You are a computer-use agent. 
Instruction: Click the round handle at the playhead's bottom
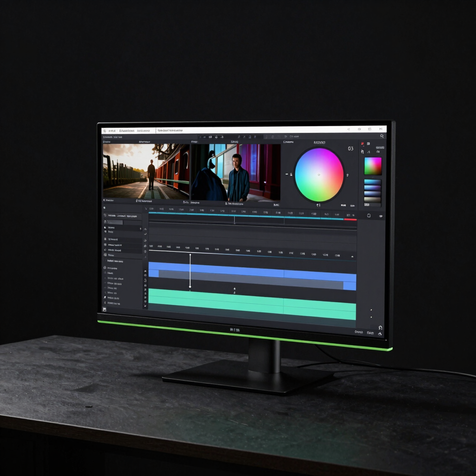coord(190,286)
